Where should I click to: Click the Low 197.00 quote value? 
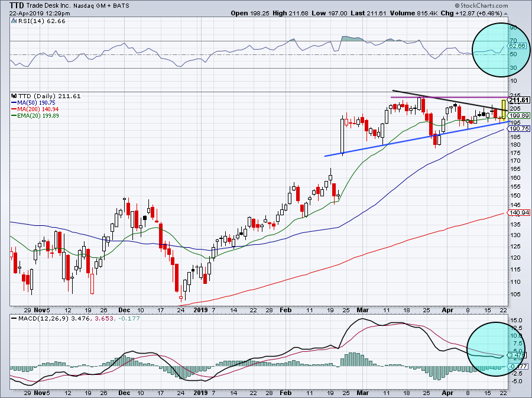(x=329, y=13)
